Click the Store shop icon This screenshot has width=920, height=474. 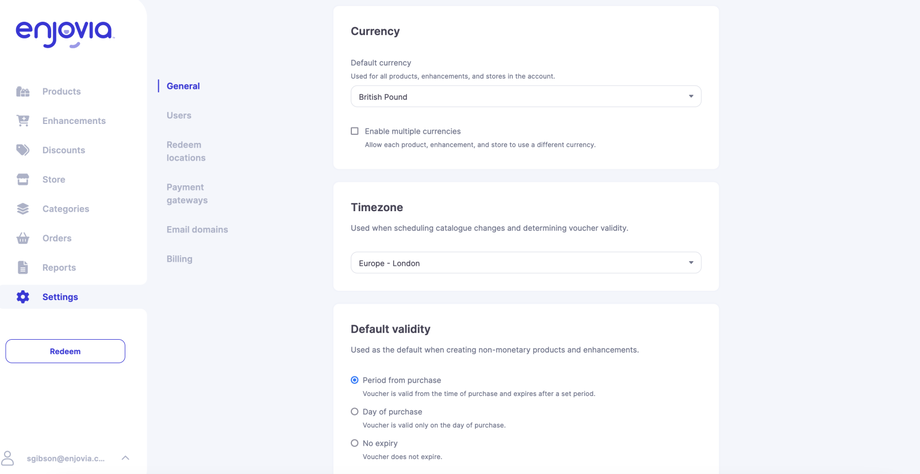(x=23, y=180)
